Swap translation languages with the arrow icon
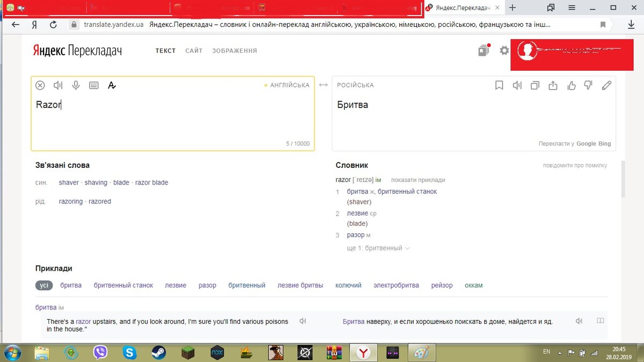644x362 pixels. (323, 85)
